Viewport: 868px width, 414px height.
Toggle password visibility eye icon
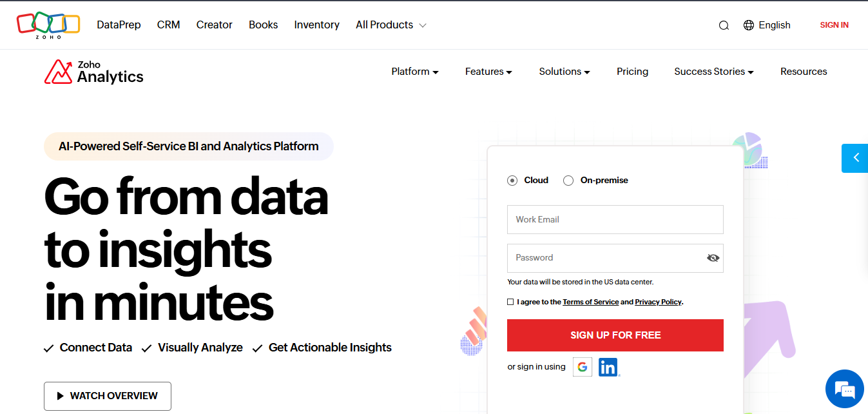click(x=713, y=258)
